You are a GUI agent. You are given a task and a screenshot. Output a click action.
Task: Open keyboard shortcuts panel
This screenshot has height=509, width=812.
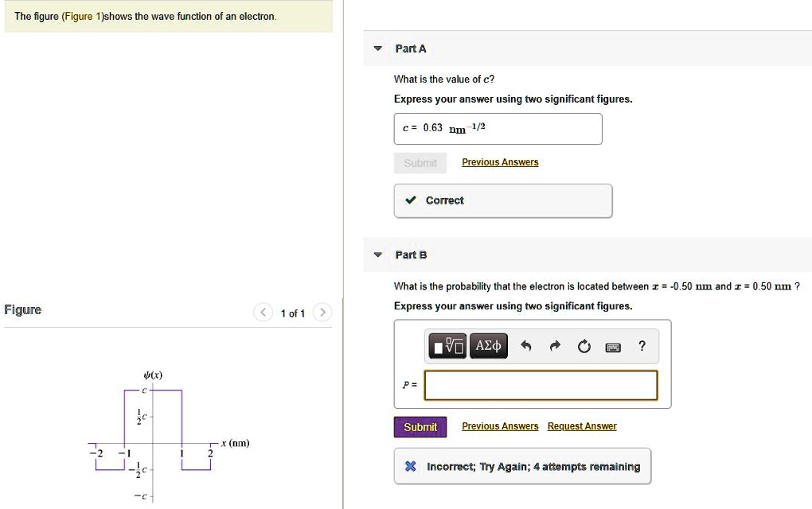click(613, 347)
